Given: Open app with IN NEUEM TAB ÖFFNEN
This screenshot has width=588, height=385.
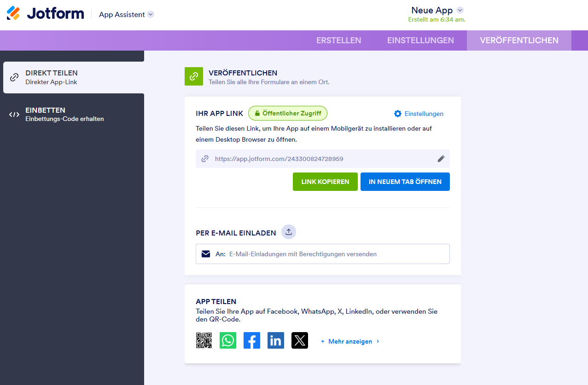Looking at the screenshot, I should click(405, 181).
